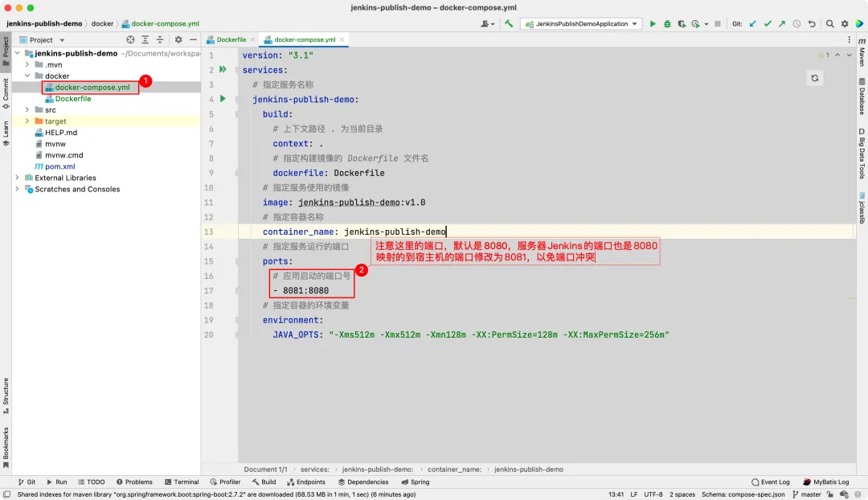Show Git history with the clock icon
The image size is (868, 500).
click(796, 24)
